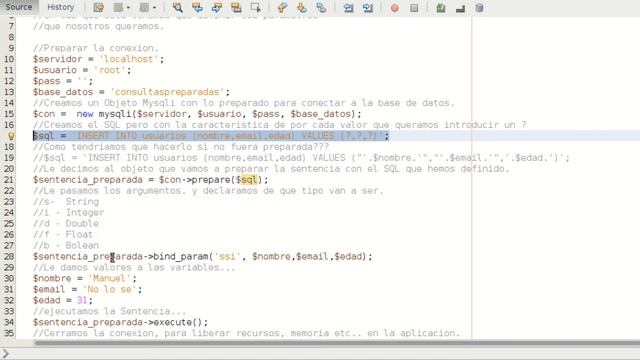Click the '//Le damos valores a las variables...' comment
This screenshot has width=640, height=360.
pyautogui.click(x=134, y=267)
